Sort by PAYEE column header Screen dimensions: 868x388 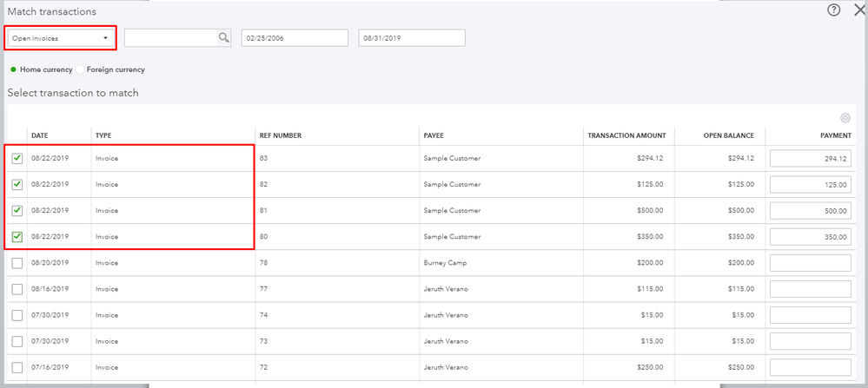pyautogui.click(x=436, y=135)
